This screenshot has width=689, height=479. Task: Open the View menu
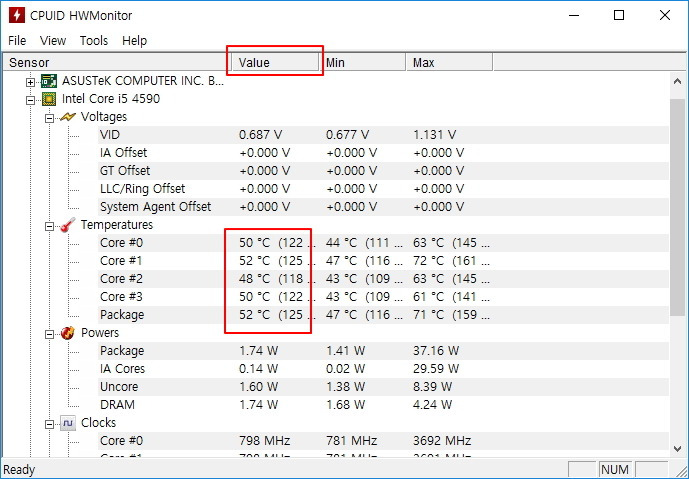coord(53,40)
